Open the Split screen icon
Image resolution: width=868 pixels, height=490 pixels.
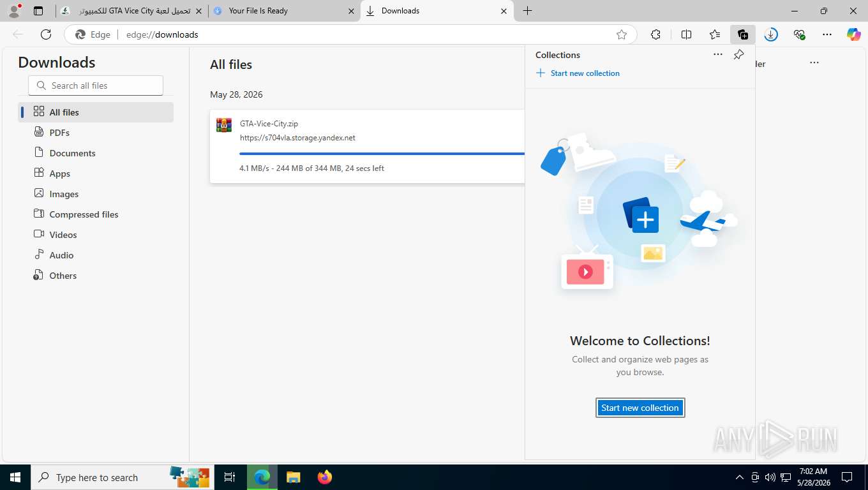(687, 34)
